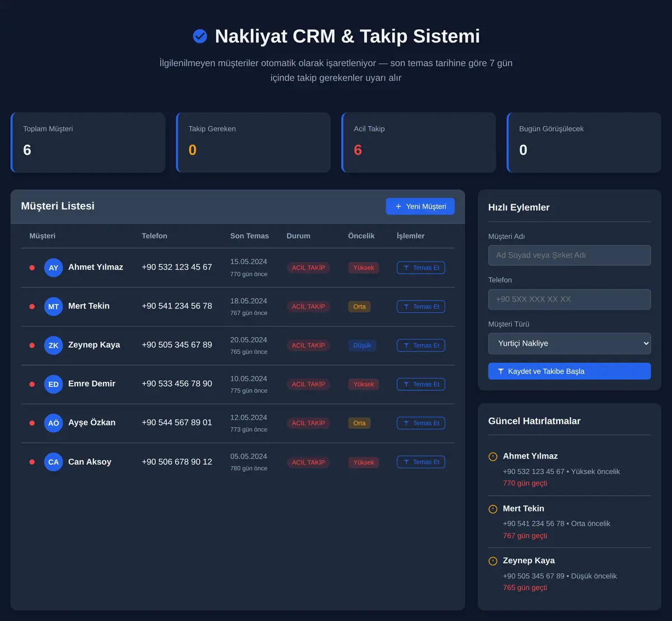This screenshot has height=621, width=672.
Task: Click Yüksek priority badge for Emre Demir
Action: point(363,384)
